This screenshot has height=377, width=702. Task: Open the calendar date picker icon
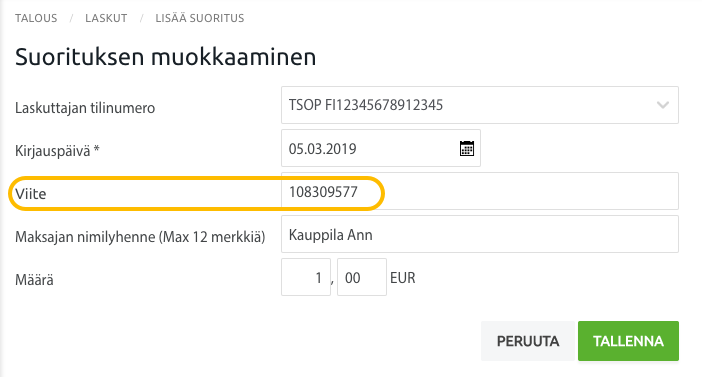467,148
